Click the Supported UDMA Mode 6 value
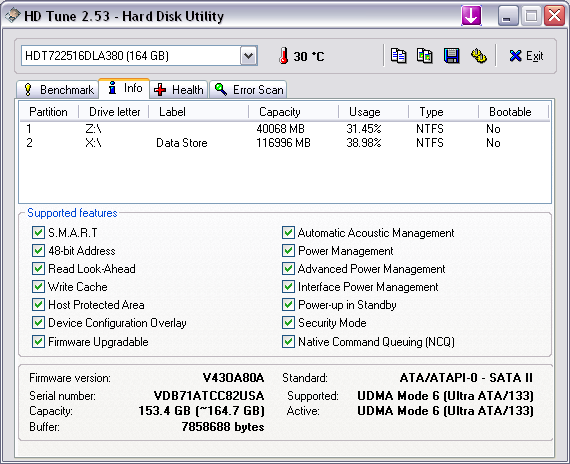Image resolution: width=570 pixels, height=464 pixels. [x=445, y=396]
